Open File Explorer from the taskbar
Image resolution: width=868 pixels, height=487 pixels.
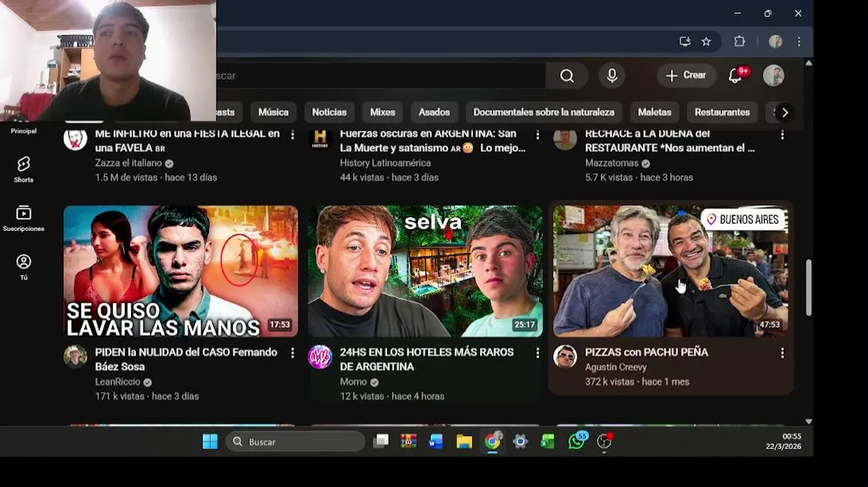tap(464, 442)
